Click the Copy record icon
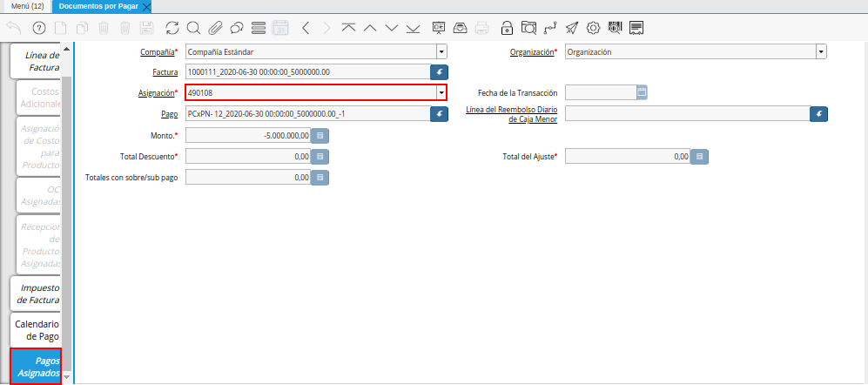This screenshot has width=868, height=385. pos(83,28)
